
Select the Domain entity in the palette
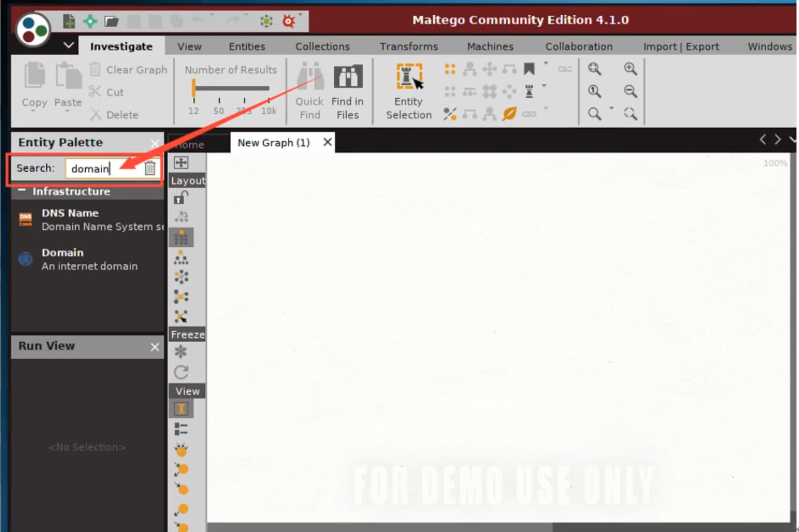(88, 259)
